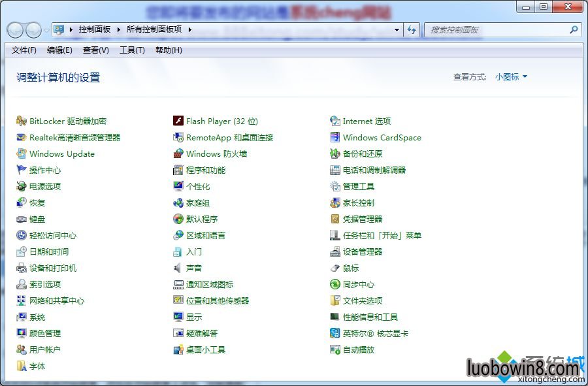Click the 键盘 keyboard icon
This screenshot has width=588, height=386.
pyautogui.click(x=22, y=219)
